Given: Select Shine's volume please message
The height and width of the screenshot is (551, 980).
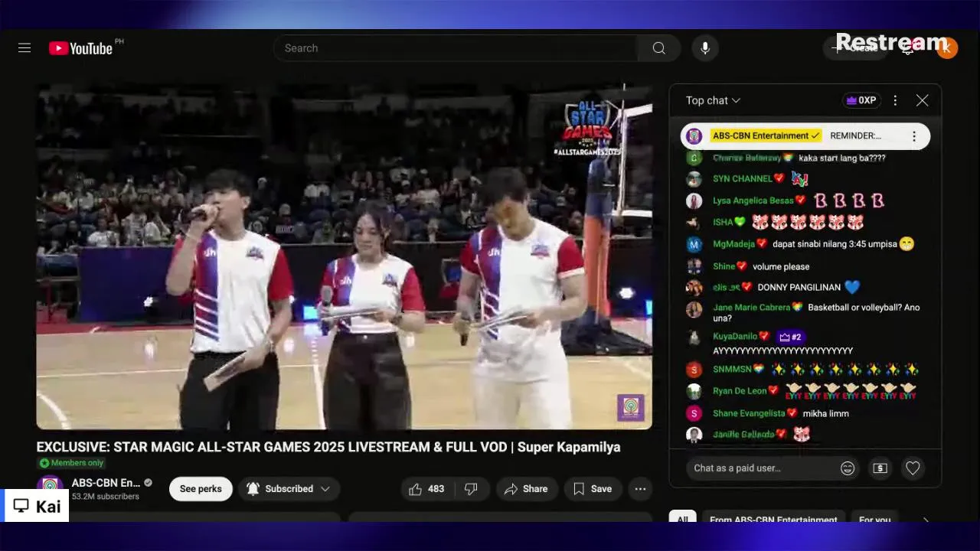Looking at the screenshot, I should 781,267.
